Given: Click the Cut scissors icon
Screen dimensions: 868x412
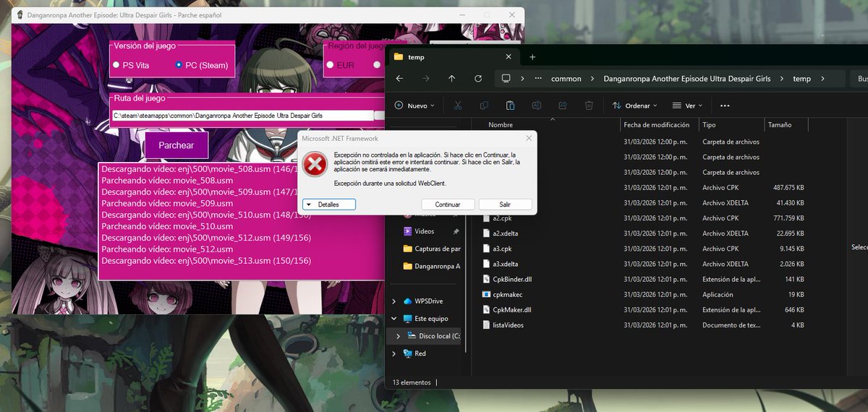Looking at the screenshot, I should [458, 106].
